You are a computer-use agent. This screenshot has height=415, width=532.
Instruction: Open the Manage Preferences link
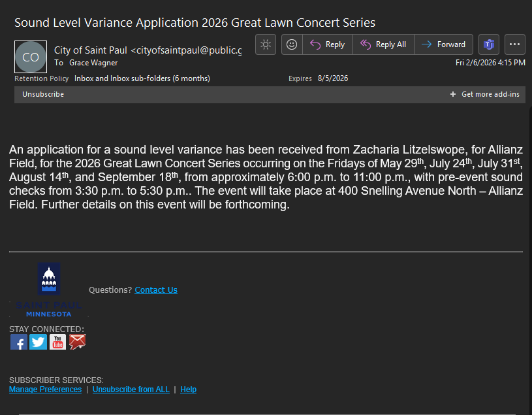pyautogui.click(x=45, y=390)
